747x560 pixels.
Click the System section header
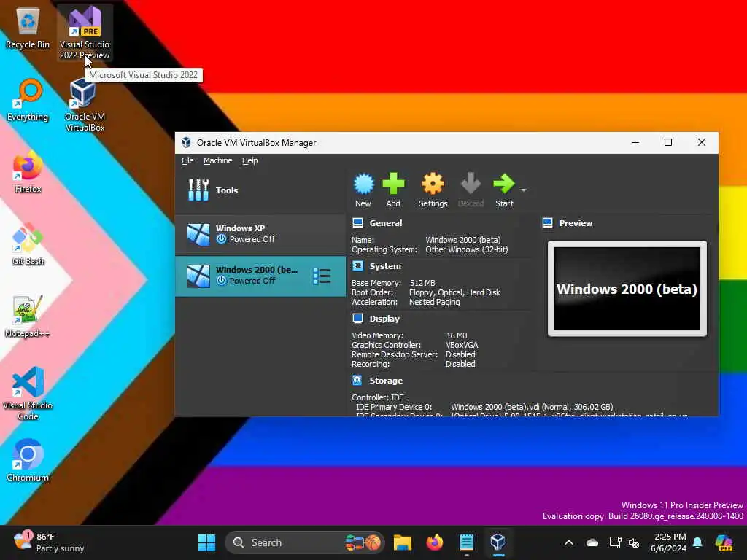tap(385, 266)
